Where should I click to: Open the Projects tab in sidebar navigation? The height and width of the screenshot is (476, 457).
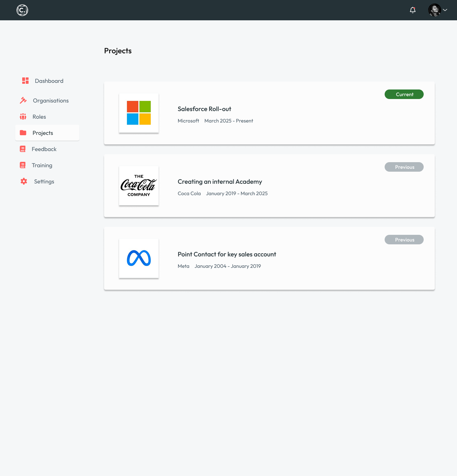coord(43,133)
